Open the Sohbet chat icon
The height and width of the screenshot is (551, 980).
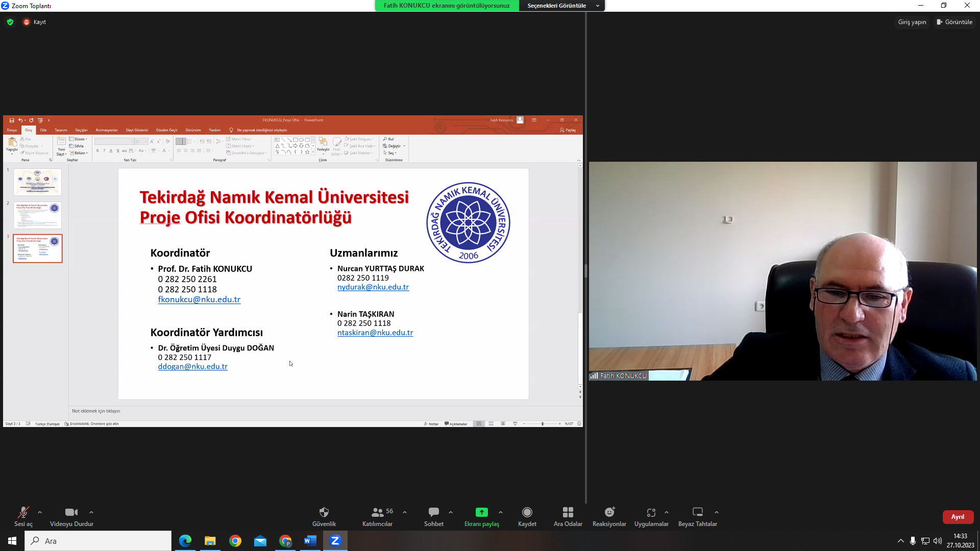click(433, 512)
